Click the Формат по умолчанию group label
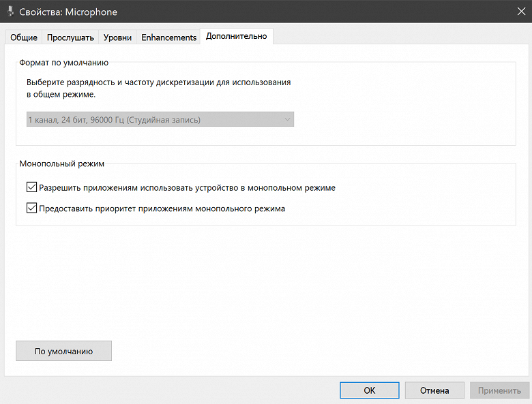This screenshot has height=404, width=532. pos(65,63)
